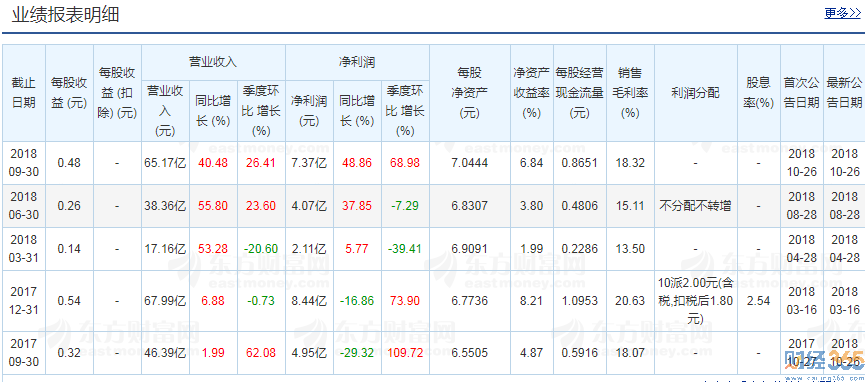This screenshot has height=382, width=865.
Task: Select the 109.72 quarterly profit growth value
Action: click(405, 353)
